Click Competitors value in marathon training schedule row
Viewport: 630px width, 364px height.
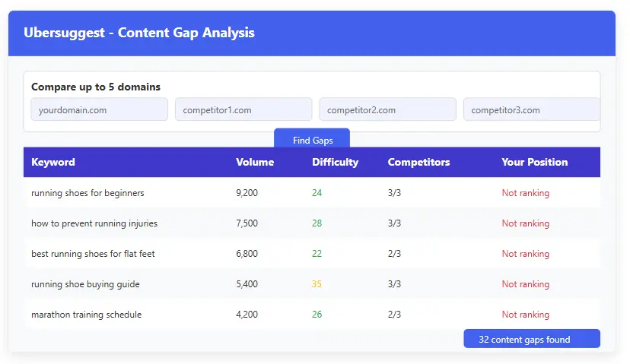pos(394,315)
